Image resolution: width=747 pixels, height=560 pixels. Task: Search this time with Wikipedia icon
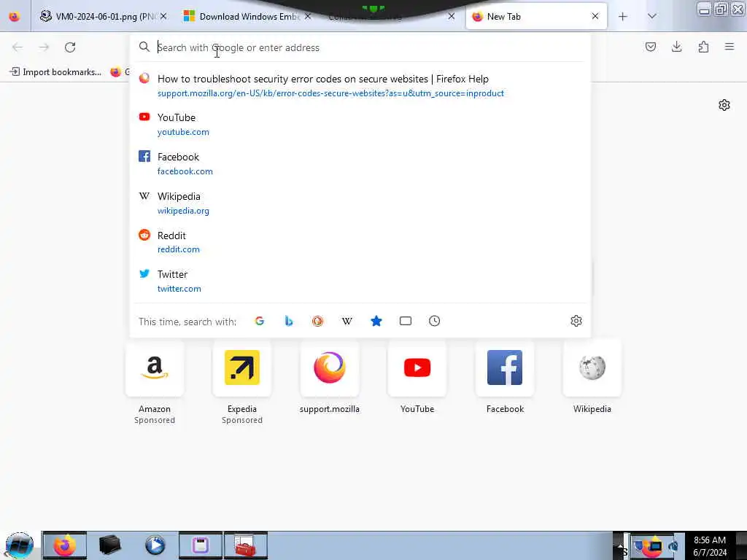(x=347, y=321)
